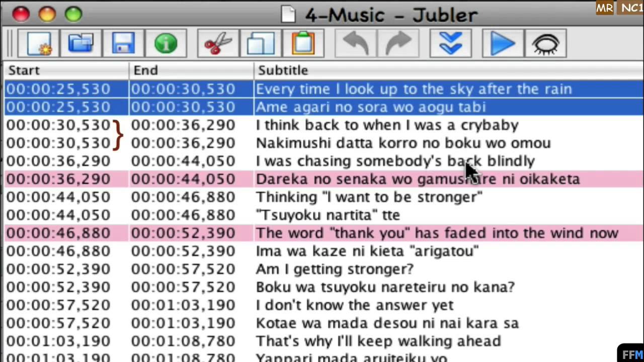Select 'Am I getting stronger?' subtitle
The width and height of the screenshot is (644, 362).
click(324, 269)
